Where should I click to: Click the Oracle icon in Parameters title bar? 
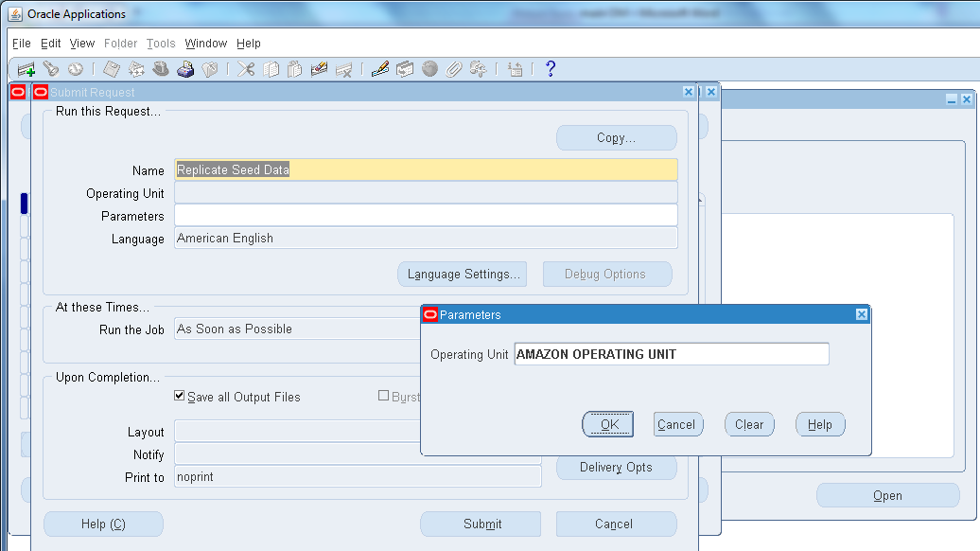430,314
